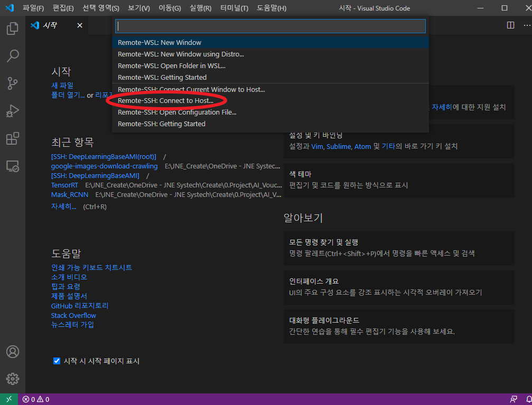Open the 실행(R) menu
532x405 pixels.
201,8
